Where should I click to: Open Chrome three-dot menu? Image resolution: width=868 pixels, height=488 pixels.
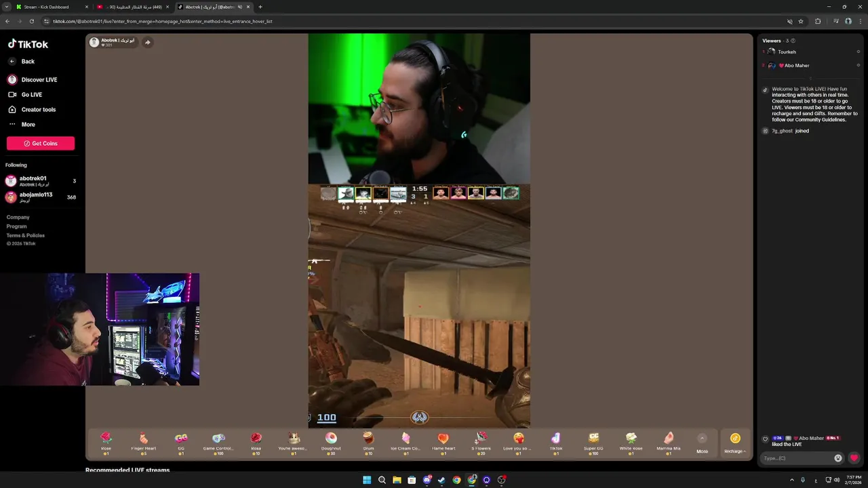[x=860, y=21]
